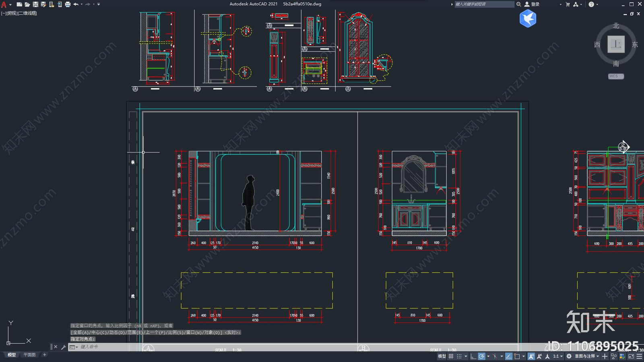The height and width of the screenshot is (362, 644).
Task: Click the blue bird floating widget icon
Action: pyautogui.click(x=528, y=19)
